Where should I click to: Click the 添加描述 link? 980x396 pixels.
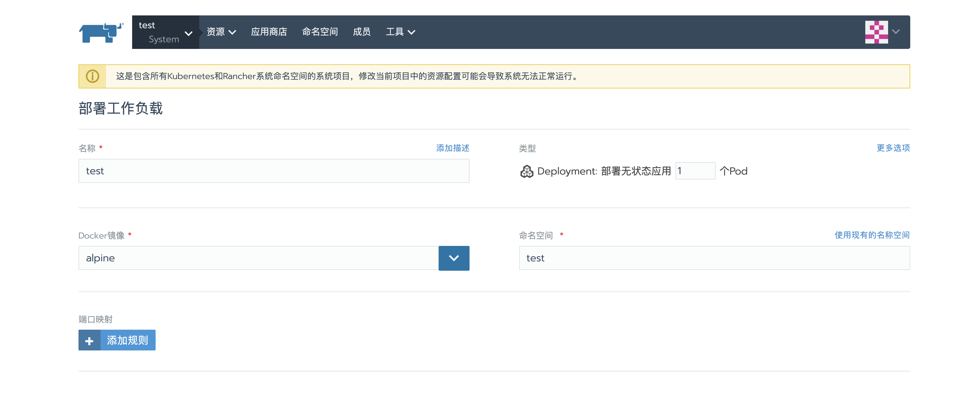[452, 148]
